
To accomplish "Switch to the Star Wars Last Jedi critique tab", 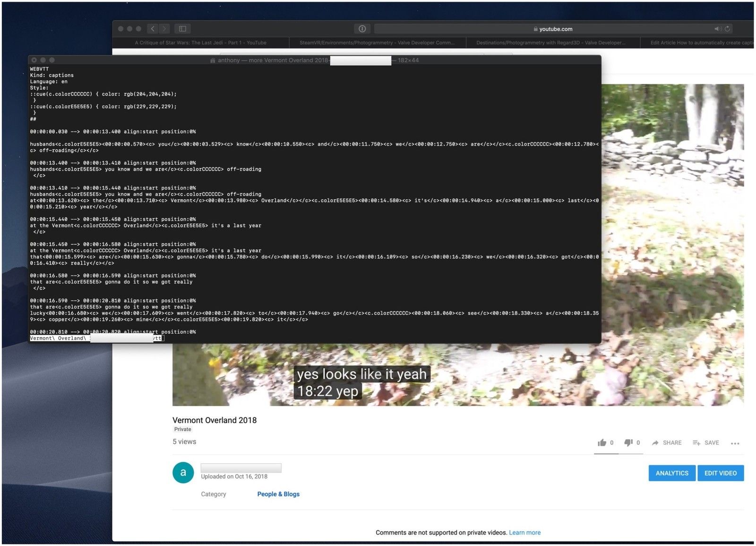I will [x=200, y=43].
